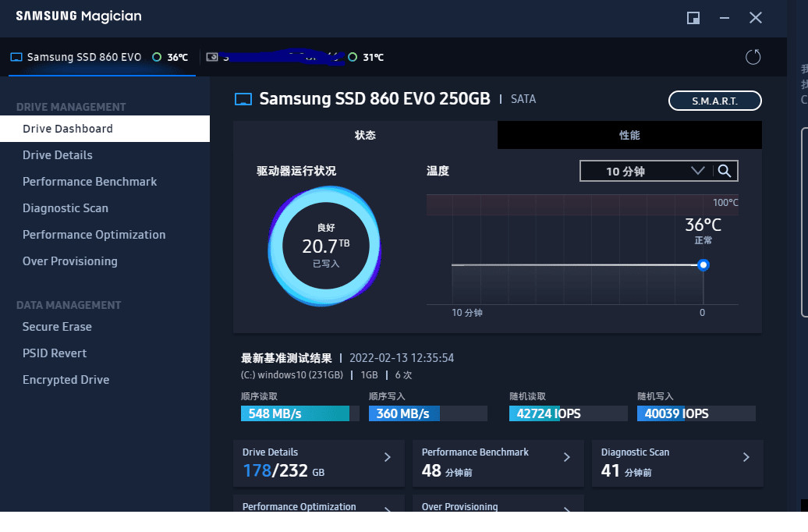Open the Diagnostic Scan 41 分钟前 card
Viewport: 808px width, 532px height.
tap(677, 463)
